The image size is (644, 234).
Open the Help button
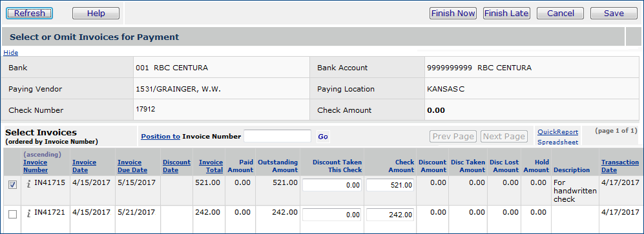[x=96, y=13]
